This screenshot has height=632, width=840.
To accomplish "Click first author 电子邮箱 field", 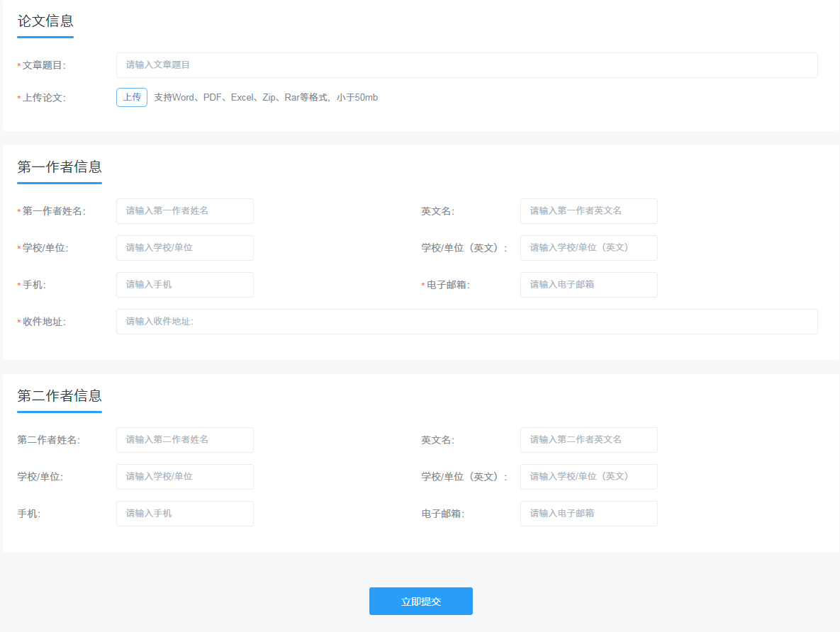I will point(589,285).
